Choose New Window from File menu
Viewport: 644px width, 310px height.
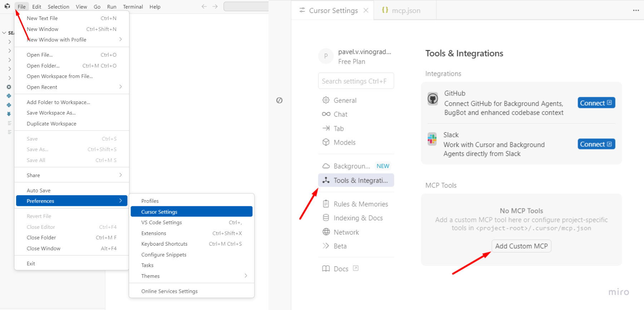click(x=72, y=29)
